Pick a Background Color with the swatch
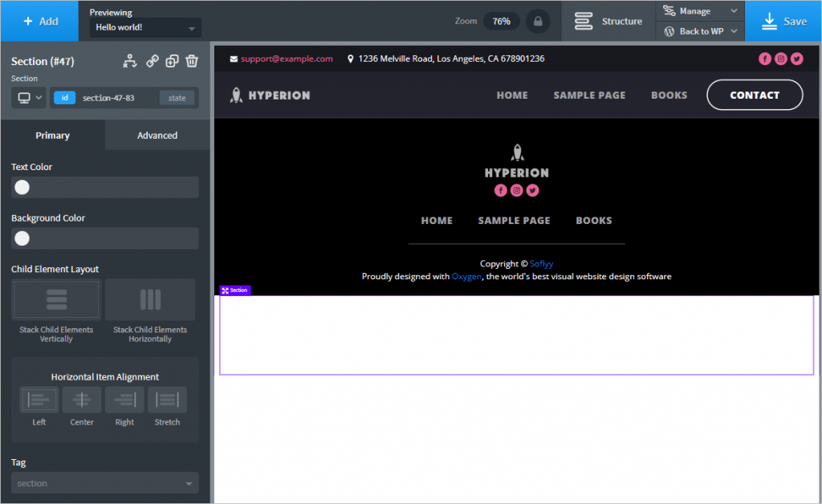822x504 pixels. point(22,238)
